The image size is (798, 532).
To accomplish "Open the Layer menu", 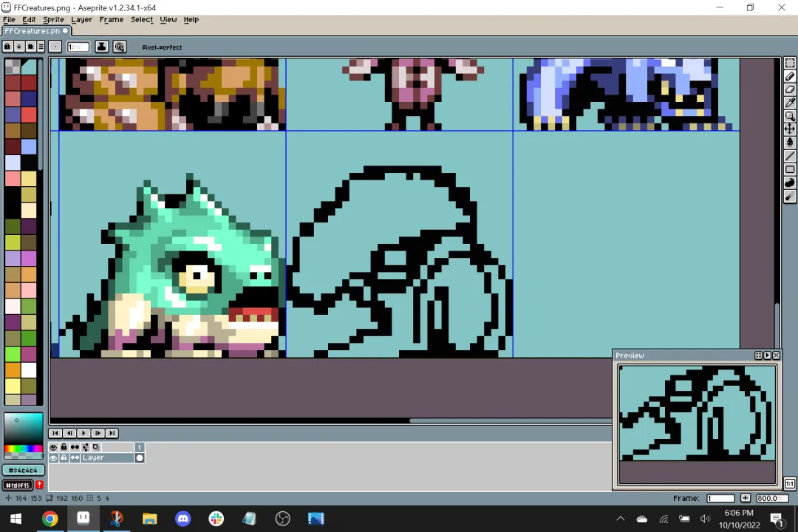I will [81, 19].
